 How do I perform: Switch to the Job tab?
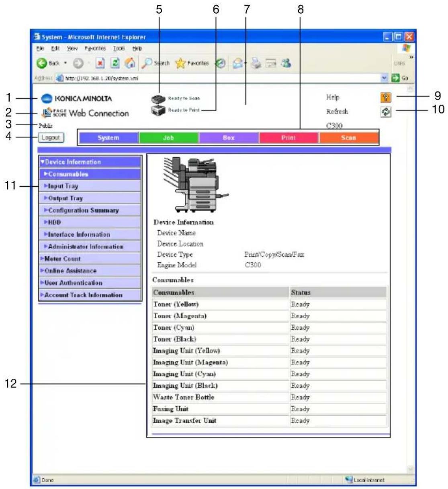tap(169, 138)
